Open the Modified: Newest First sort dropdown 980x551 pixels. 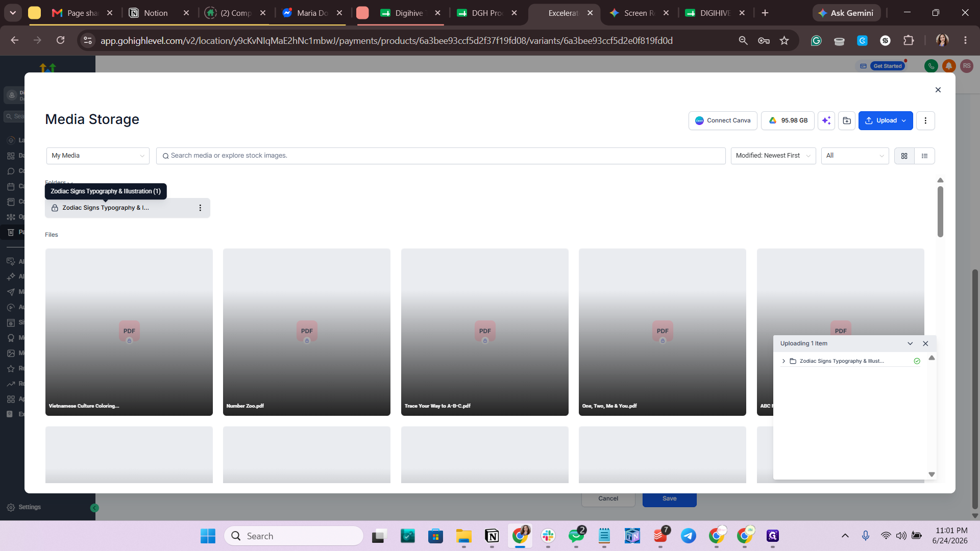[x=773, y=156]
